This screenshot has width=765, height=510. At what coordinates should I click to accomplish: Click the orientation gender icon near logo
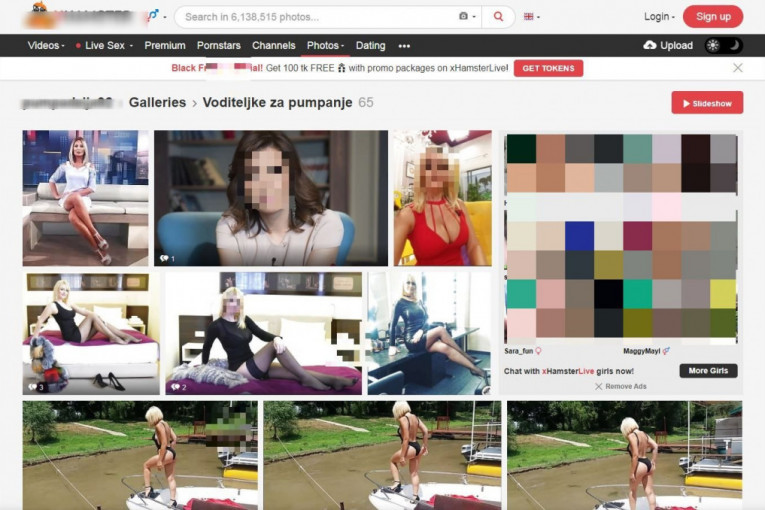coord(152,16)
